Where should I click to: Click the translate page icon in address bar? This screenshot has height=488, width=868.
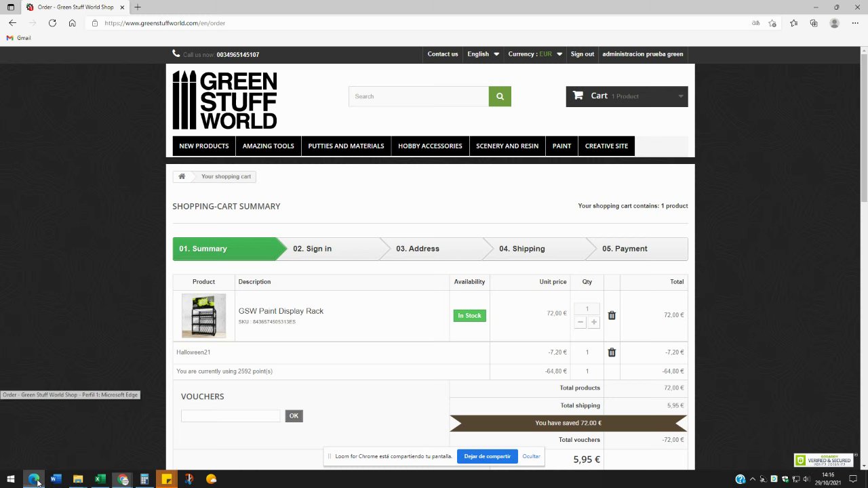755,23
